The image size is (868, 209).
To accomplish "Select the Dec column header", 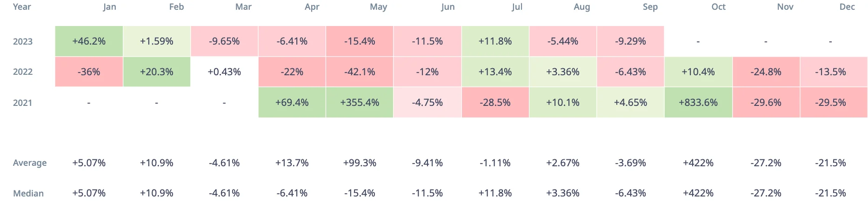I will 847,7.
